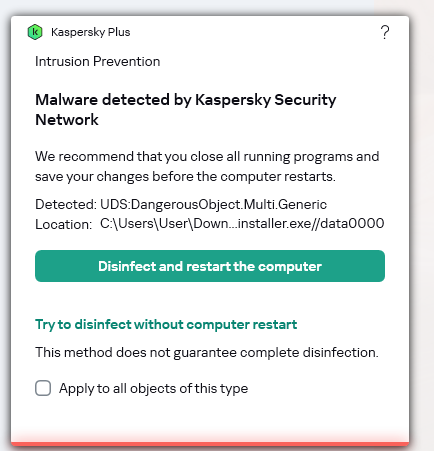This screenshot has height=451, width=434.
Task: Click the UDS:DangerousObject.Multi.Generic threat name
Action: 213,204
